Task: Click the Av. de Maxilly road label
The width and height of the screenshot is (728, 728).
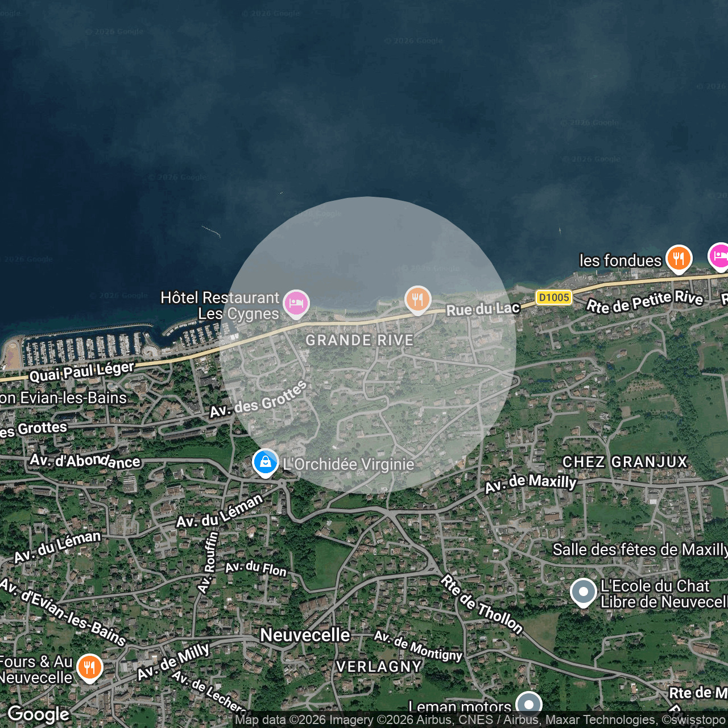Action: [x=530, y=483]
